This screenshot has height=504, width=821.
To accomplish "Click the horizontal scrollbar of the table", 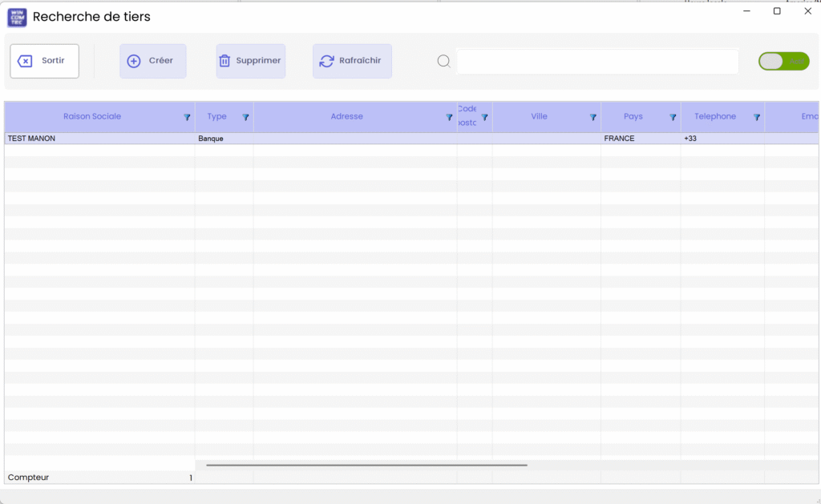I will [x=366, y=465].
